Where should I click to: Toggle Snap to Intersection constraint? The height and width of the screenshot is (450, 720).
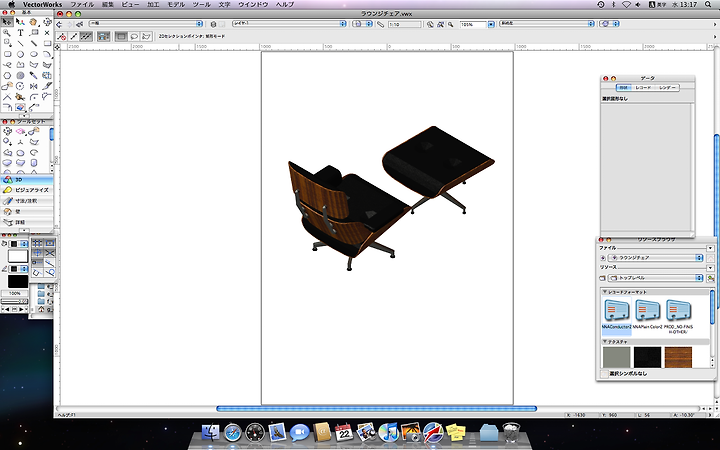50,253
